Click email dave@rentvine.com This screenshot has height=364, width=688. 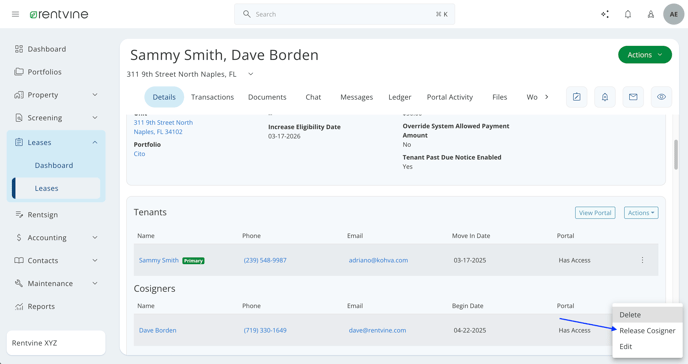click(377, 330)
